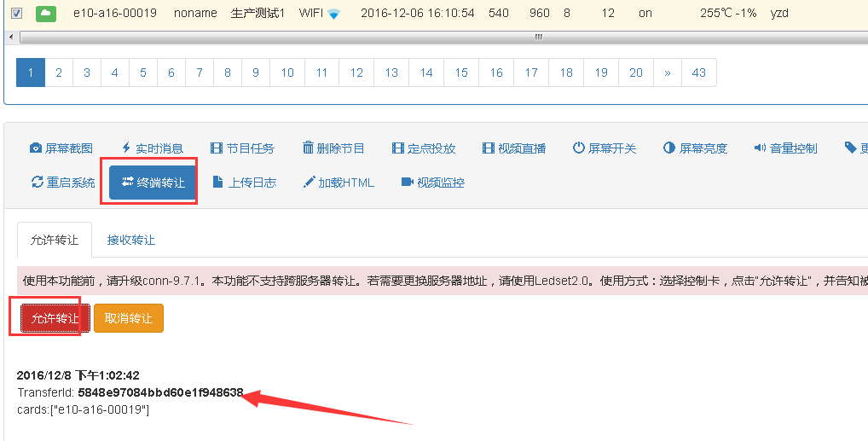This screenshot has height=441, width=868.
Task: Go to page 18 in pagination
Action: [x=566, y=73]
